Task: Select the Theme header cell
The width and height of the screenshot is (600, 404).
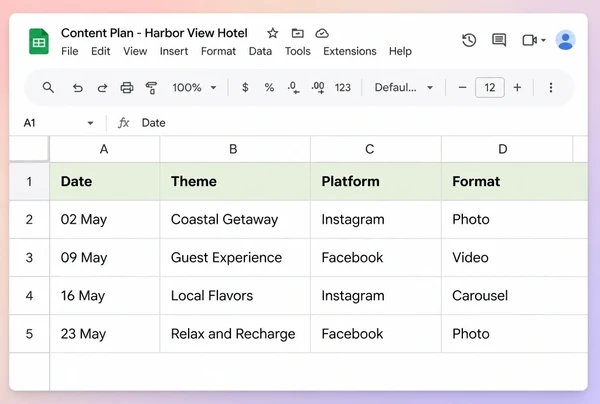Action: pos(235,181)
